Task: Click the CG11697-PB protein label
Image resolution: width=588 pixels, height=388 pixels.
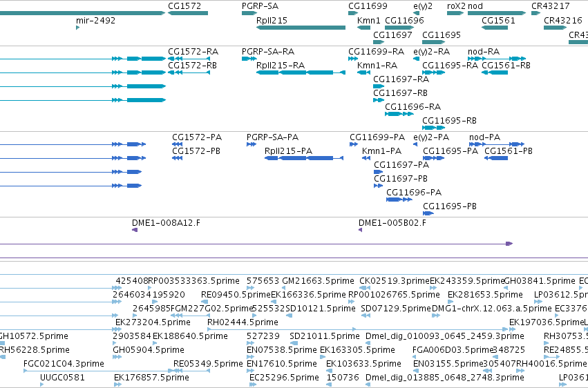Action: click(x=401, y=179)
